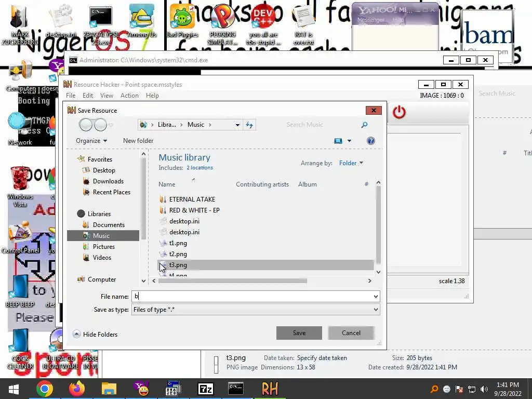This screenshot has height=399, width=532.
Task: Select Recent Places in the navigation pane
Action: click(x=111, y=192)
